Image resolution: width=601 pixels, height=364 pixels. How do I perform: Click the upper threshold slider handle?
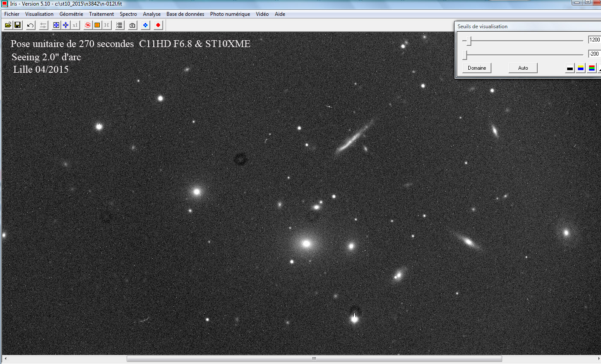469,41
